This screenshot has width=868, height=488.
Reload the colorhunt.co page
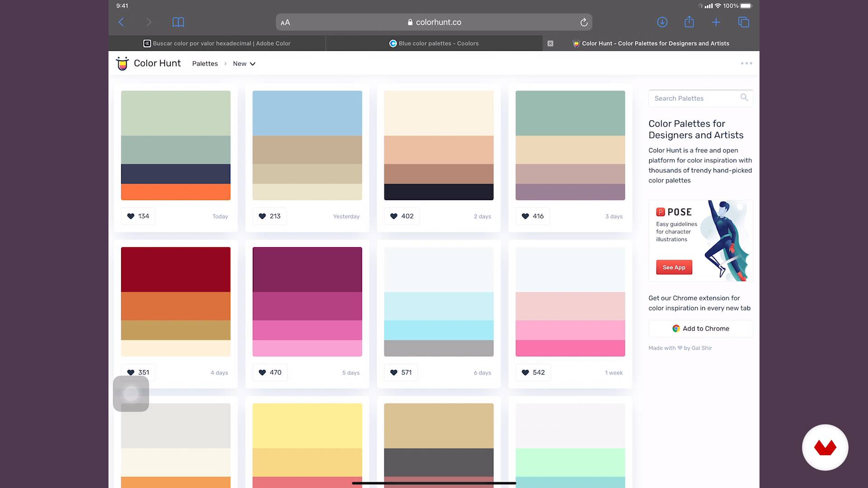pyautogui.click(x=584, y=22)
